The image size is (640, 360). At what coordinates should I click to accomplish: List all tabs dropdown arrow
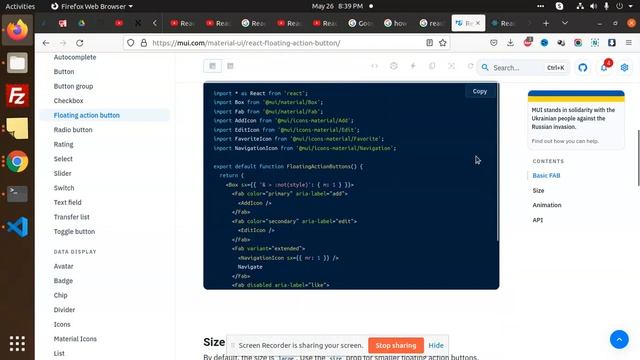[x=565, y=23]
